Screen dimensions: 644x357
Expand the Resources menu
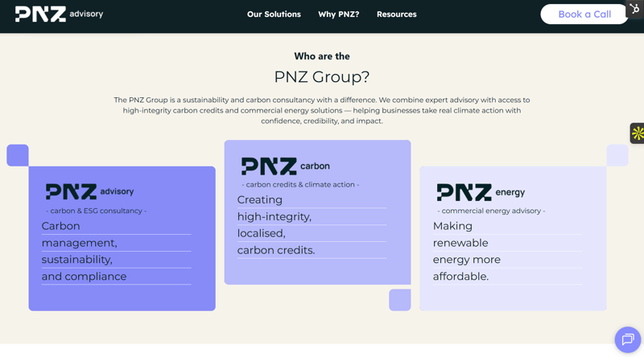[x=396, y=14]
